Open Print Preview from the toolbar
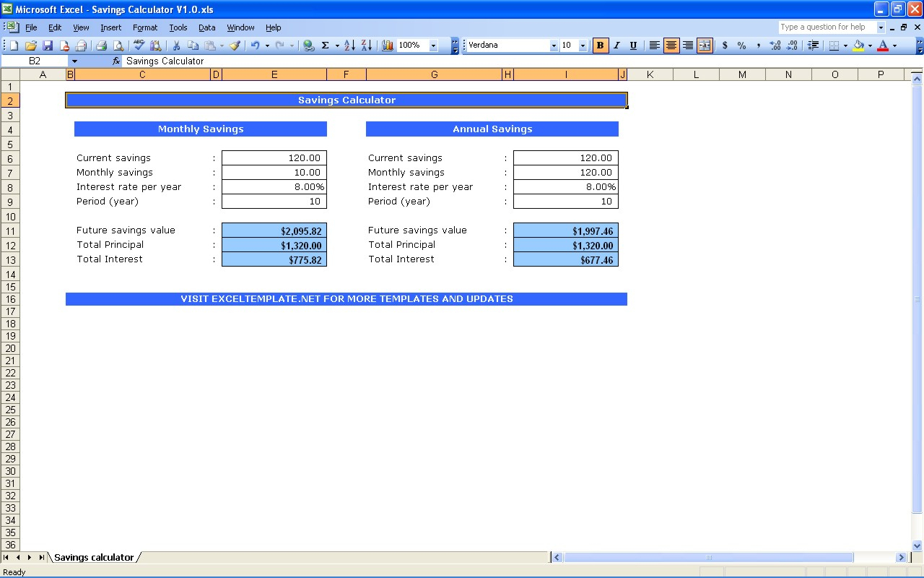Viewport: 924px width, 578px height. click(118, 46)
